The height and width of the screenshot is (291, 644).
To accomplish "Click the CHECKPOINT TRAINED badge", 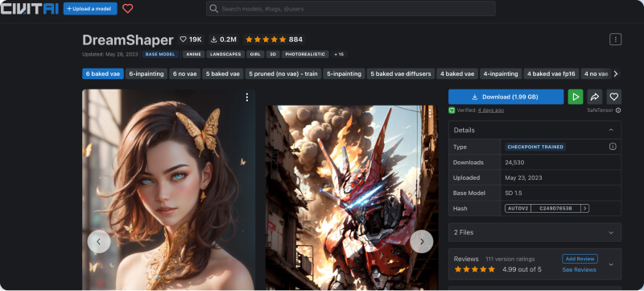I will (535, 147).
